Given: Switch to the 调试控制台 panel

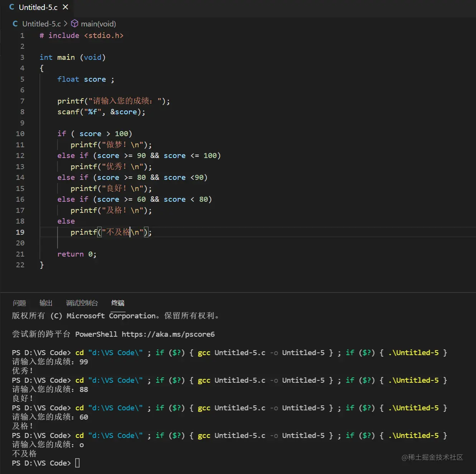Looking at the screenshot, I should point(82,303).
